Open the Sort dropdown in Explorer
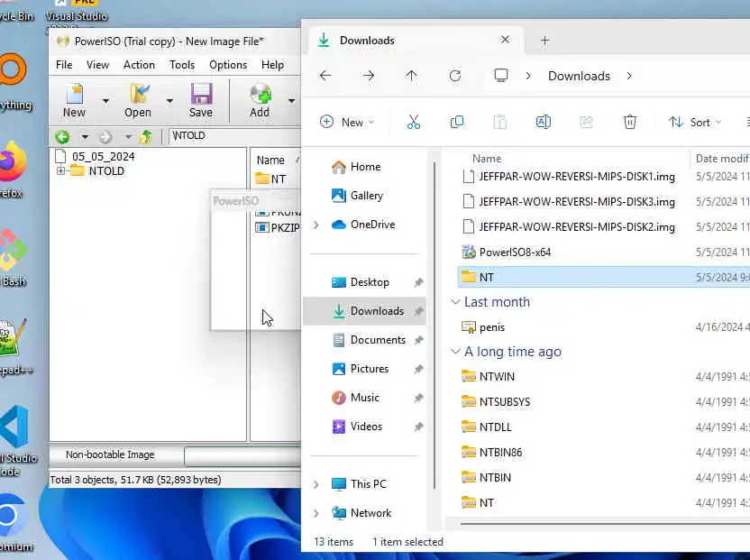750x560 pixels. pyautogui.click(x=694, y=122)
